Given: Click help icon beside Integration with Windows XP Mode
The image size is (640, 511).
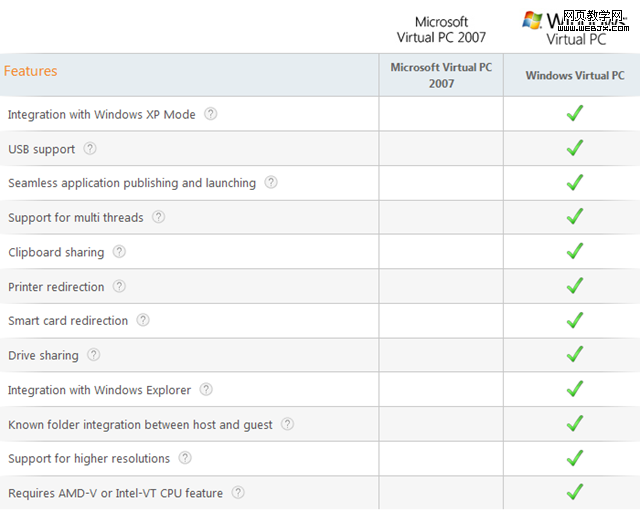Looking at the screenshot, I should [x=210, y=114].
